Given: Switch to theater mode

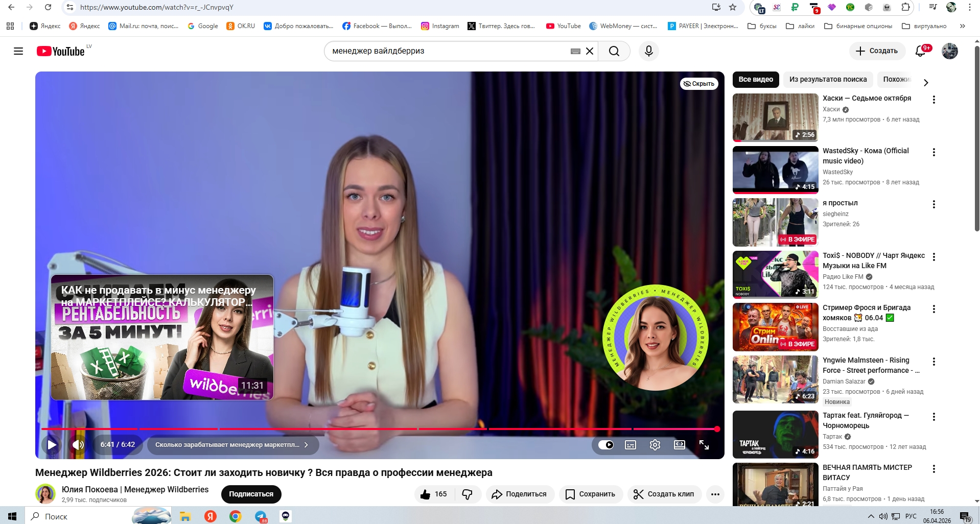Looking at the screenshot, I should (x=680, y=445).
